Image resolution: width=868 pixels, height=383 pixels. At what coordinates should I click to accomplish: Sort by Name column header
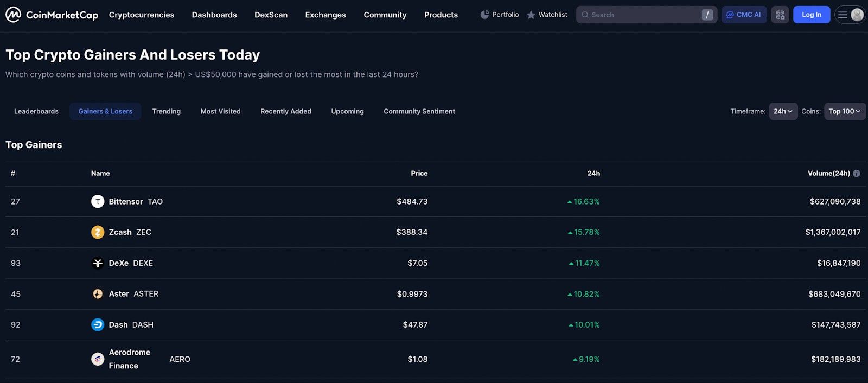100,174
